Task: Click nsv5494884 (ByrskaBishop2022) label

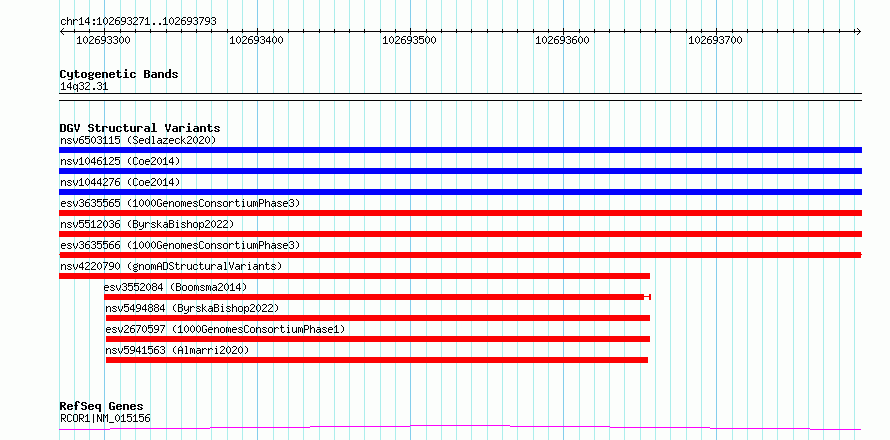Action: tap(192, 308)
